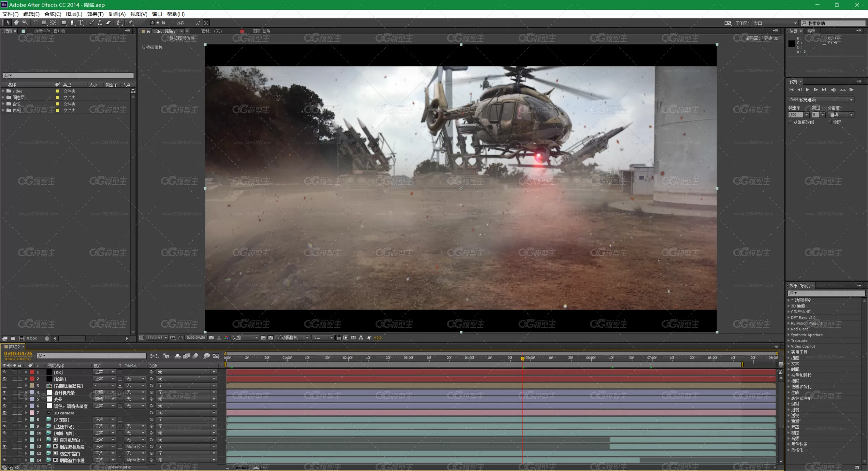Image resolution: width=868 pixels, height=471 pixels.
Task: Toggle the 全屏 full screen checkbox
Action: point(830,122)
